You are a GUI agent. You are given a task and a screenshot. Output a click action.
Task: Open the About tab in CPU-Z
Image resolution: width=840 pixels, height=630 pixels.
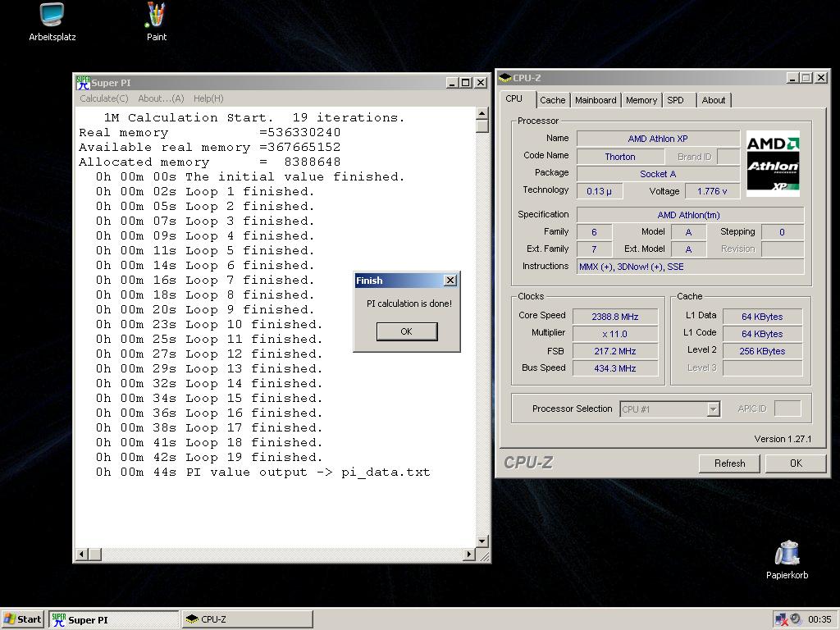(x=713, y=100)
